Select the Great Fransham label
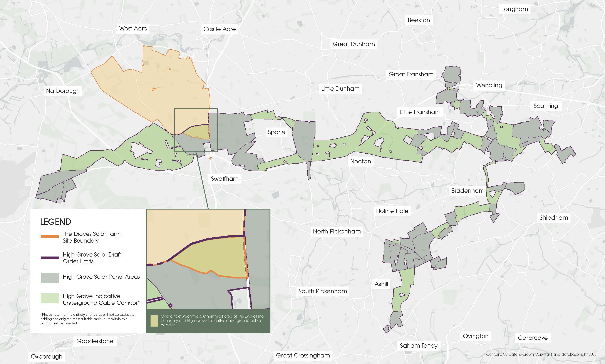 coord(411,74)
